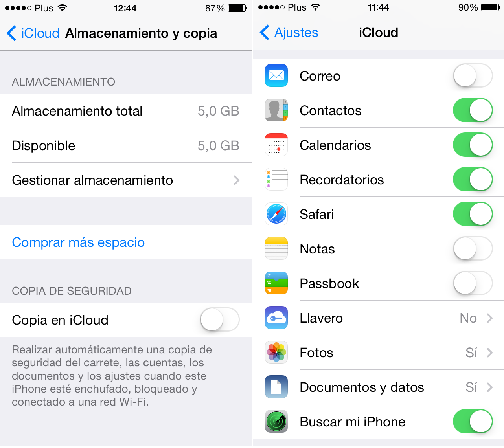Open the Documentos y datos chevron

coord(489,387)
